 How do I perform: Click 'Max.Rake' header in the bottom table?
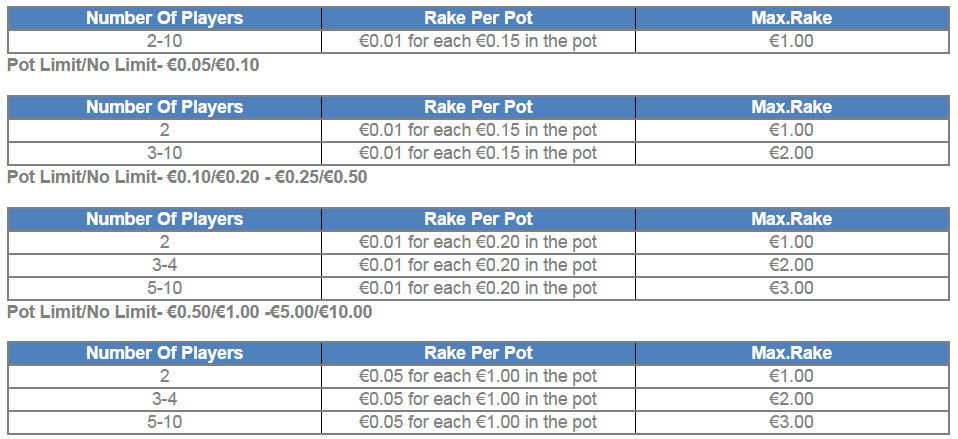tap(791, 353)
